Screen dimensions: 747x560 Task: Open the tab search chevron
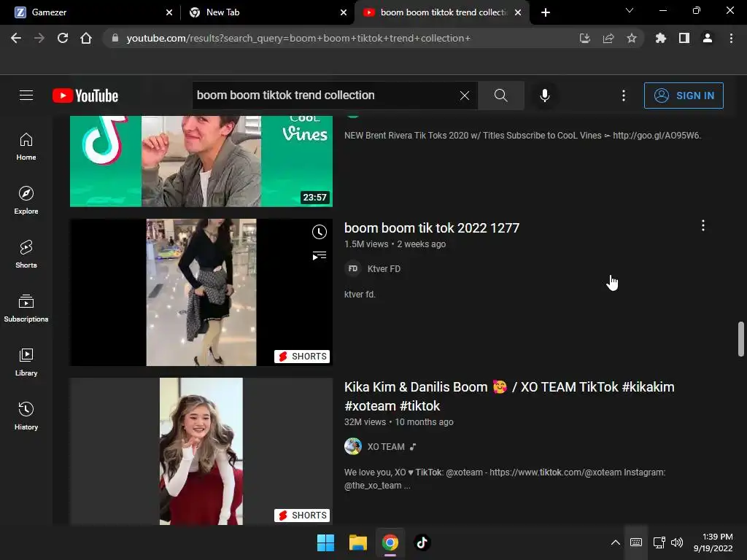click(630, 11)
